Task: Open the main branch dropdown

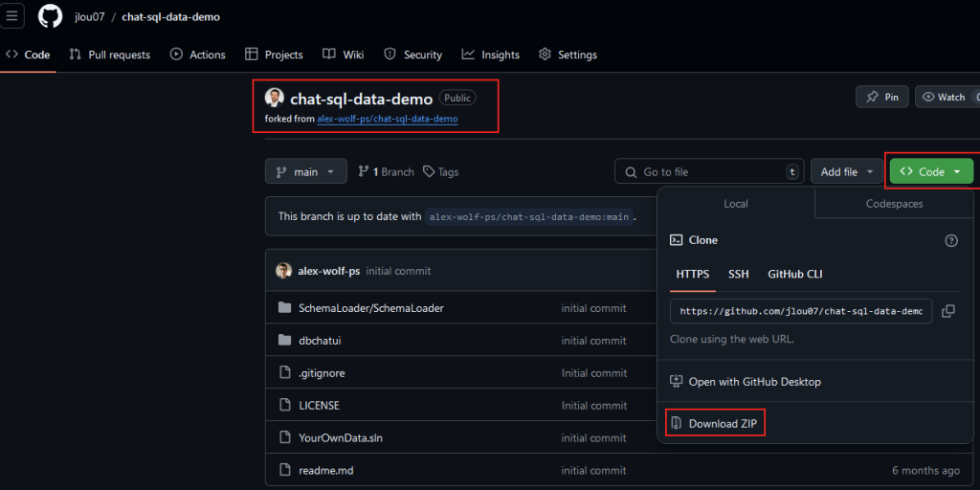Action: (x=306, y=171)
